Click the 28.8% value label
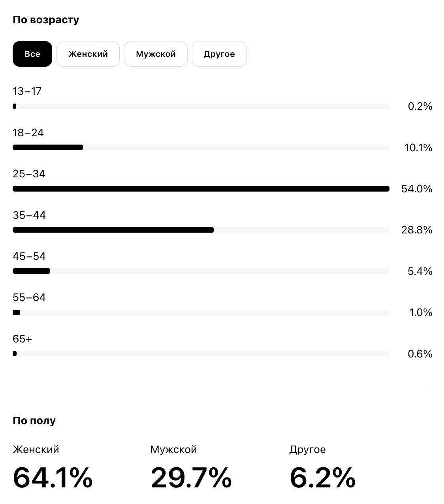 tap(417, 230)
